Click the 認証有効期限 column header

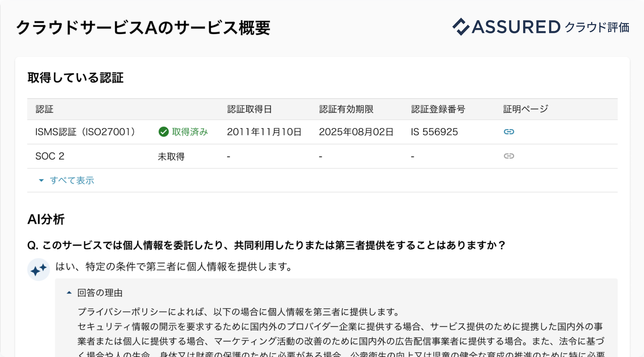coord(346,109)
